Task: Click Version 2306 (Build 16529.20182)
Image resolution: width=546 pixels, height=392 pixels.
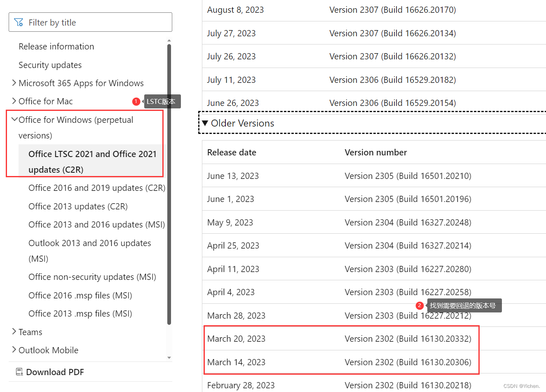Action: pyautogui.click(x=392, y=80)
